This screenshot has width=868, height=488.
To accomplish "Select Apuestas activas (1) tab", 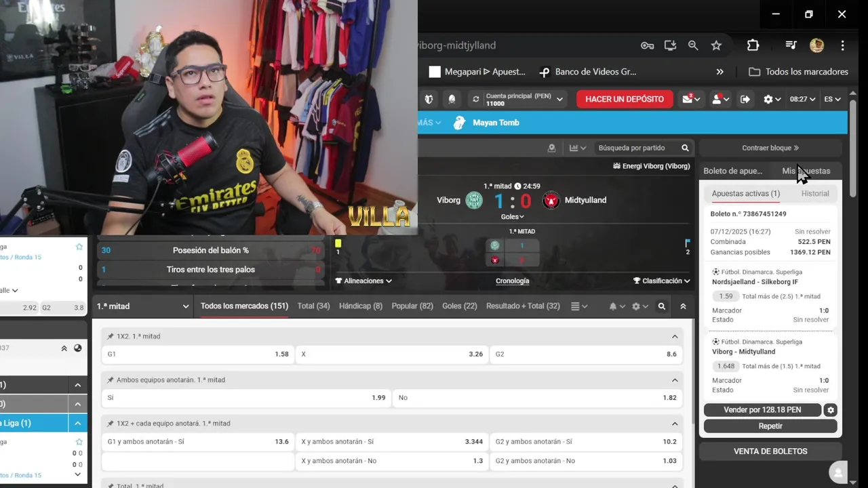I will pos(746,193).
